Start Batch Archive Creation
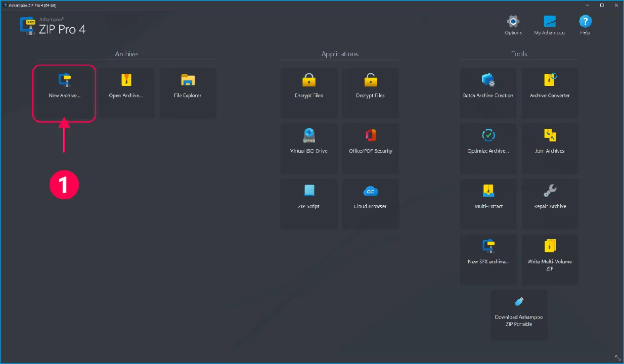The image size is (624, 364). click(x=488, y=94)
